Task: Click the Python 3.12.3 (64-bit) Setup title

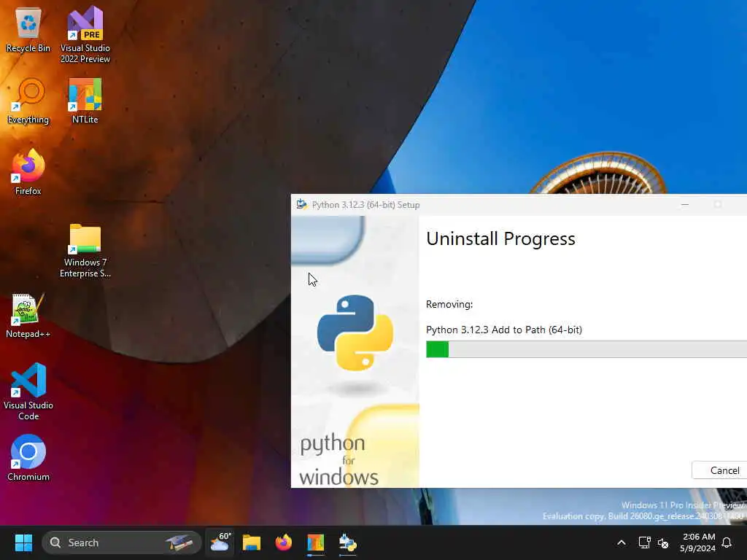Action: [x=366, y=205]
